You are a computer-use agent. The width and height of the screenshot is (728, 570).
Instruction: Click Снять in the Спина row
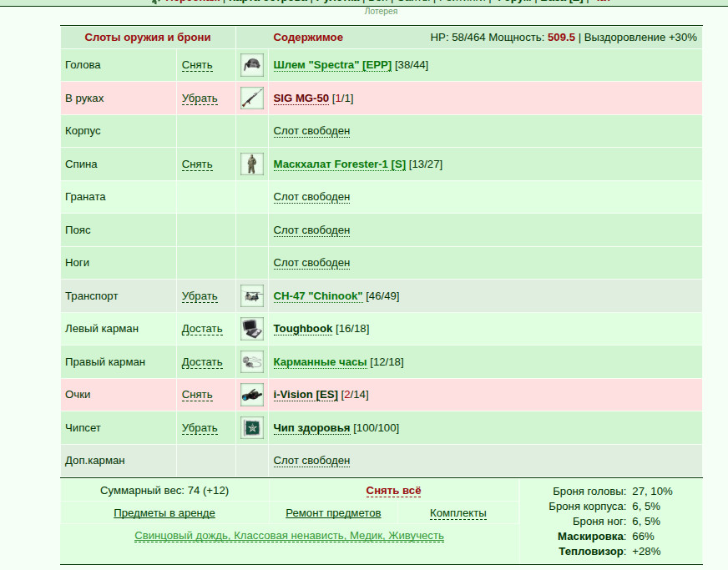point(197,164)
